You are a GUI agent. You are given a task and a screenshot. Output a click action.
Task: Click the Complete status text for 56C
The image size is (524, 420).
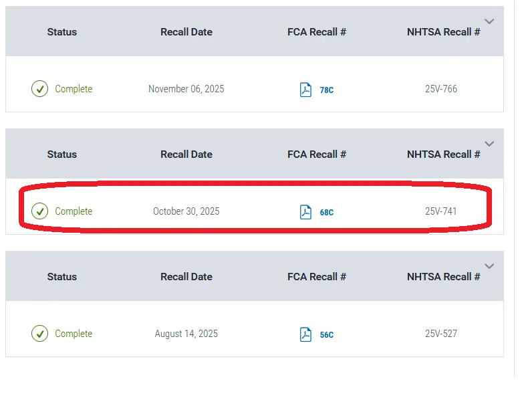74,334
